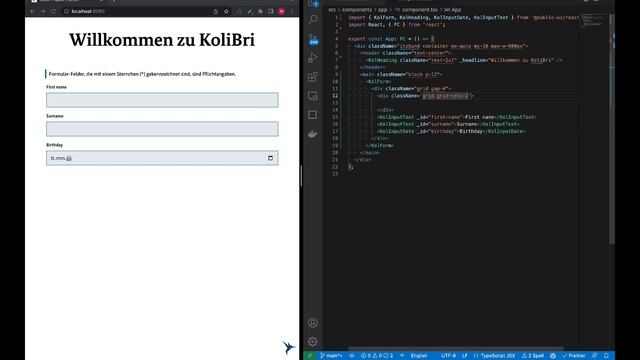Open the Birthday calendar picker icon
The height and width of the screenshot is (360, 640).
pyautogui.click(x=270, y=158)
